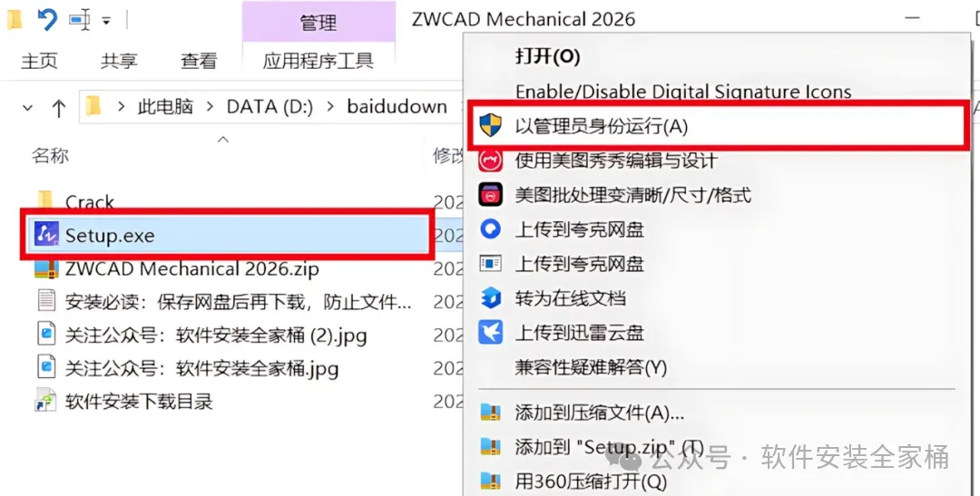Sort files by the 名称 column header
Screen dimensions: 980x496
[x=50, y=155]
